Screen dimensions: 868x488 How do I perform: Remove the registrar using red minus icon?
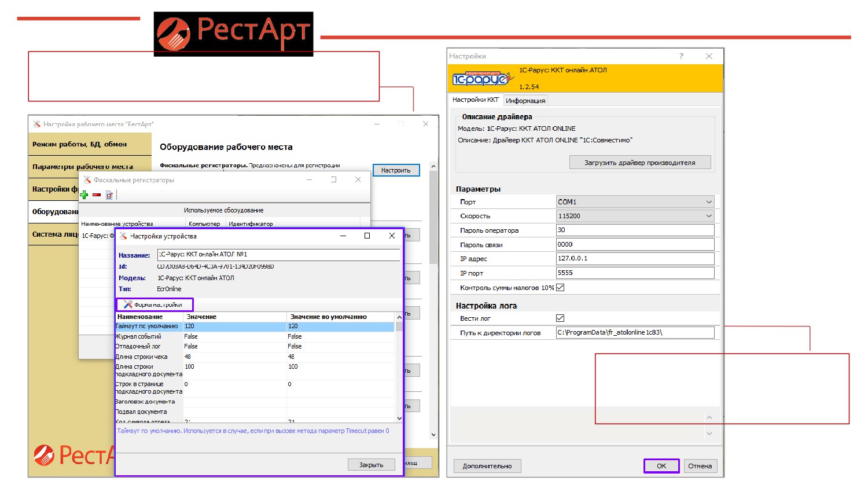pyautogui.click(x=97, y=195)
